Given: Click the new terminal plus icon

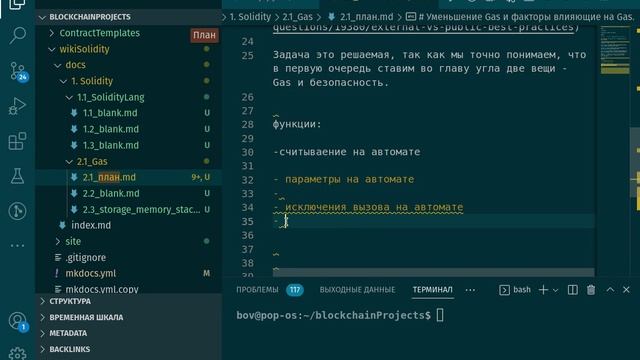Looking at the screenshot, I should tap(543, 290).
